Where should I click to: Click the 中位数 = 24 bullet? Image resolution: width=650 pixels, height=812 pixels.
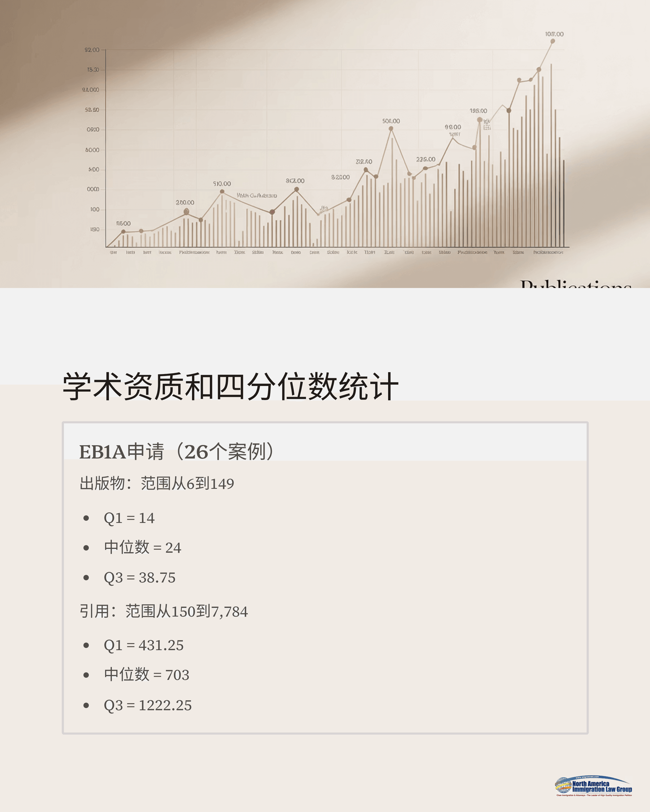pos(142,548)
